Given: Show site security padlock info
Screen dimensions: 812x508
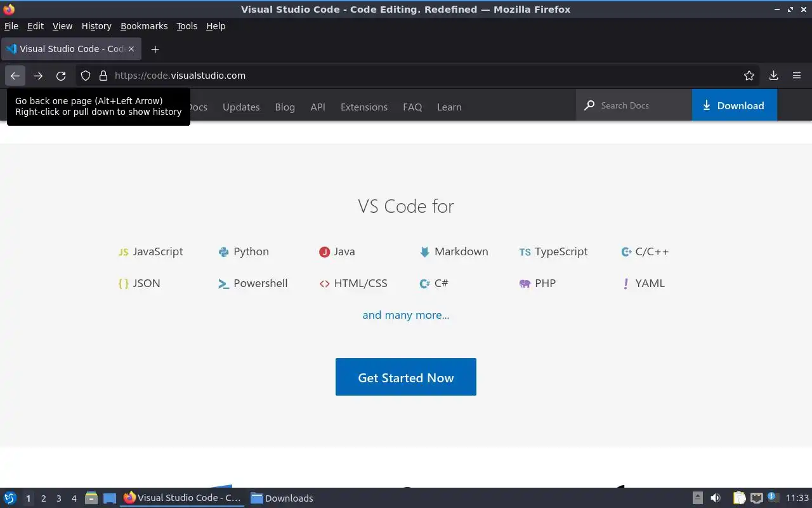Looking at the screenshot, I should [x=103, y=76].
